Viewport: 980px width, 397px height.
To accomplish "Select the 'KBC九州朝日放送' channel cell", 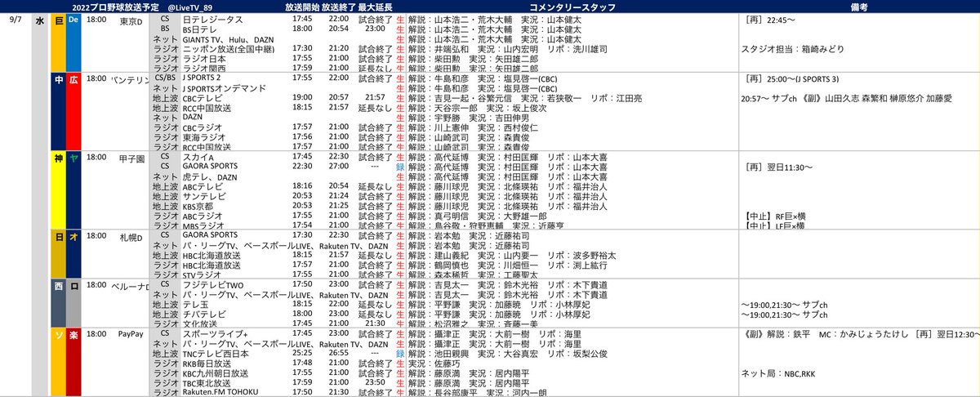I will (x=215, y=373).
